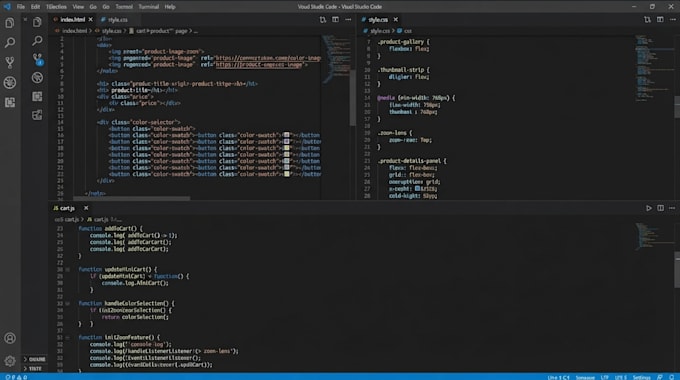The image size is (680, 380).
Task: Open Extensions icon in outermost activity bar
Action: 10,102
